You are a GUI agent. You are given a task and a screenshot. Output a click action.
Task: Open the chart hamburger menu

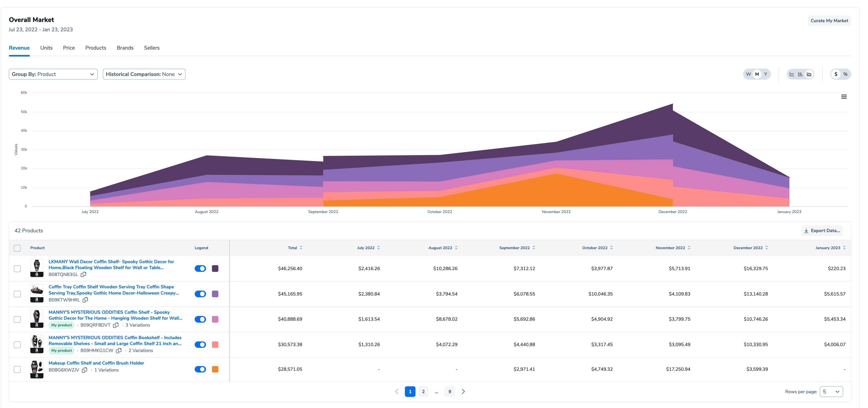pyautogui.click(x=844, y=97)
